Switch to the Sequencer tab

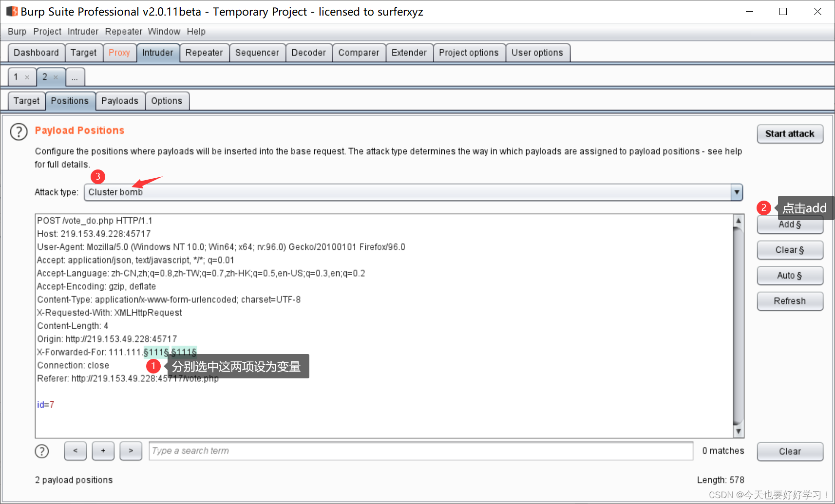click(257, 53)
